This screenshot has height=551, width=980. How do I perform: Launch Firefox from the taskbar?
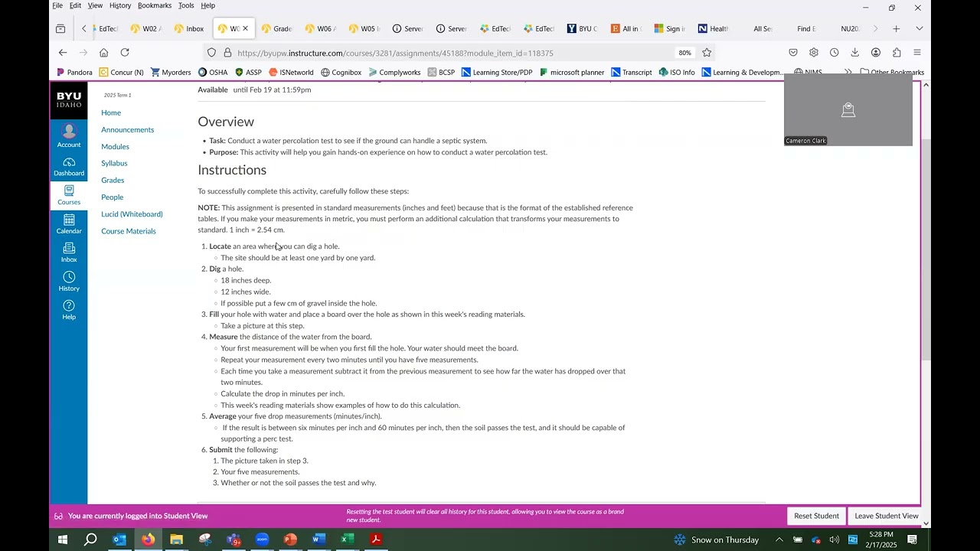(x=148, y=540)
